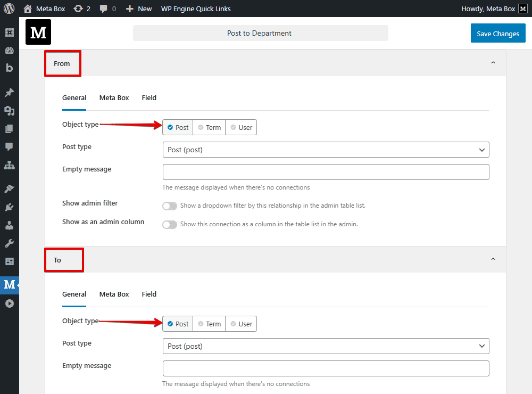This screenshot has width=532, height=394.
Task: Open Users from the sidebar person icon
Action: pyautogui.click(x=9, y=225)
